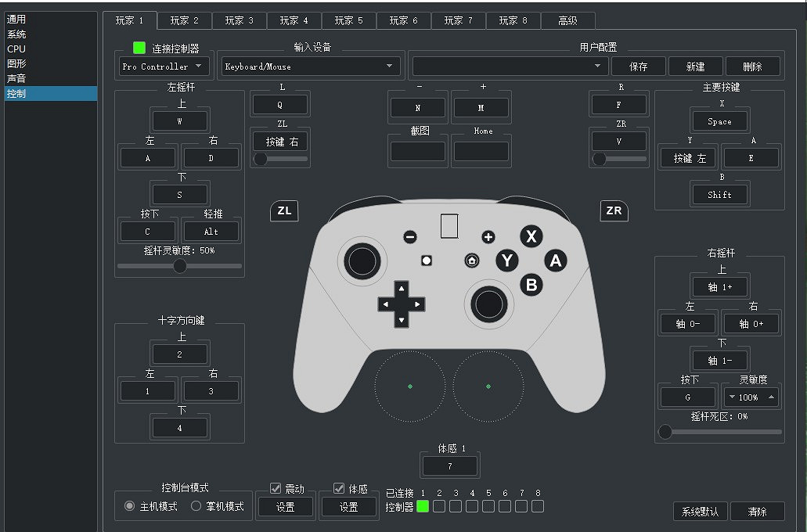Click the D-pad on controller image
The height and width of the screenshot is (532, 807).
tap(401, 304)
